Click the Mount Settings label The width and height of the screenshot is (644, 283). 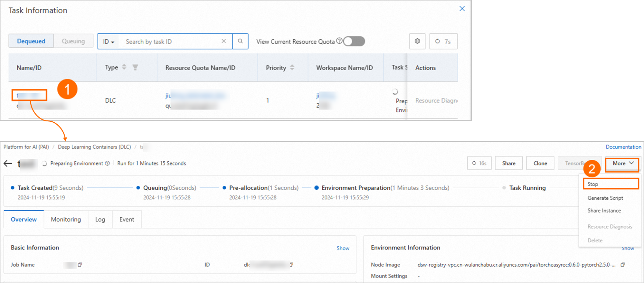click(x=389, y=276)
